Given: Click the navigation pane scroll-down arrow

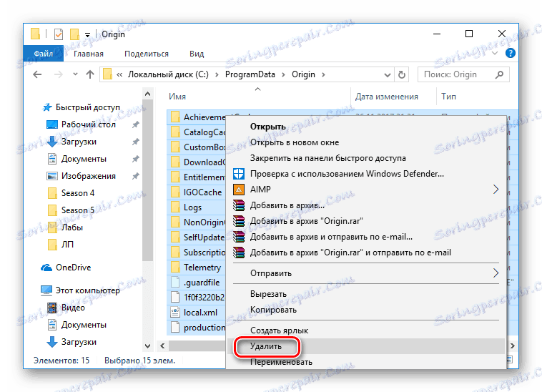Looking at the screenshot, I should (x=147, y=346).
